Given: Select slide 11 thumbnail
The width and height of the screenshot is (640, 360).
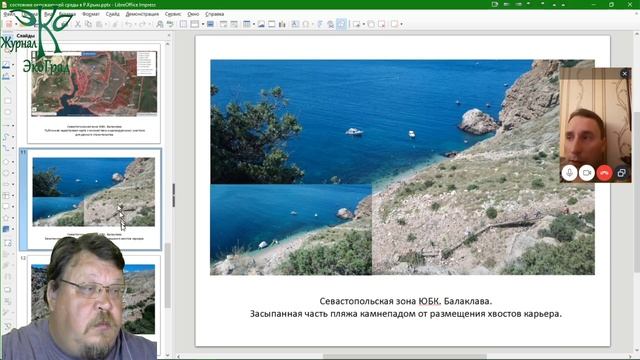Looking at the screenshot, I should pos(94,199).
